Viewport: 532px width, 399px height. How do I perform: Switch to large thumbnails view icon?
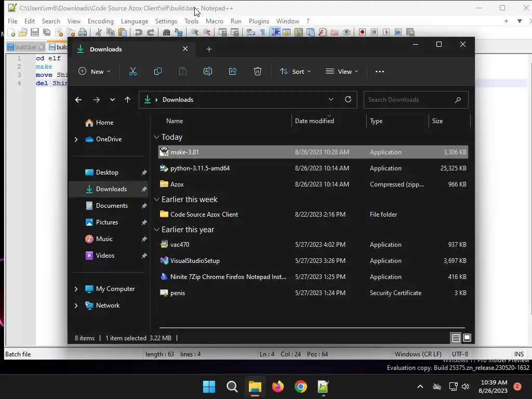(x=467, y=338)
